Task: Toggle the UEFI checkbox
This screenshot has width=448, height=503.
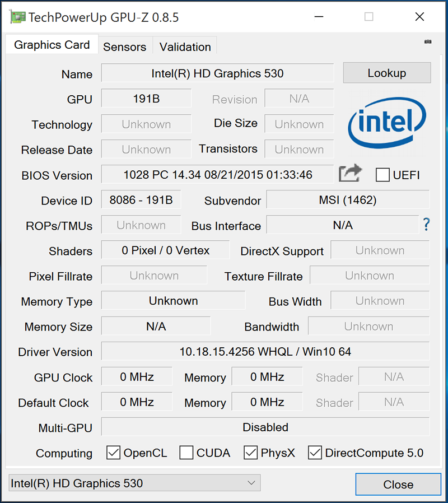Action: [x=382, y=175]
